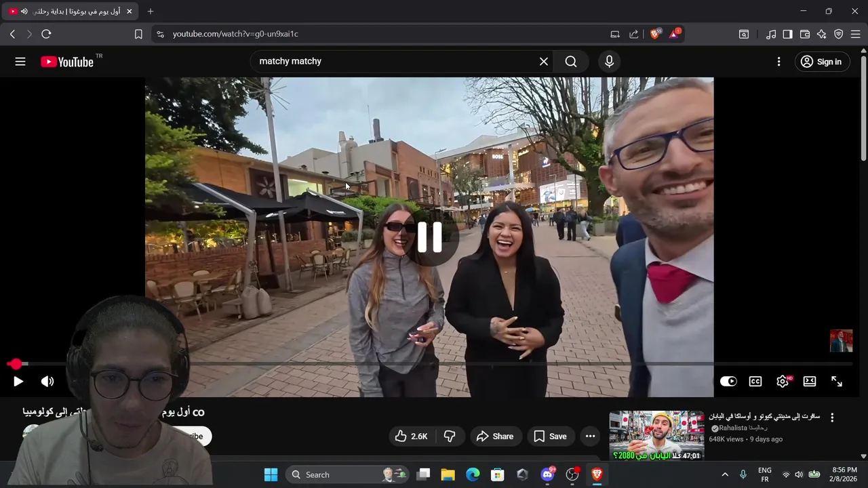The height and width of the screenshot is (488, 868).
Task: Show hidden system tray icons
Action: (724, 474)
